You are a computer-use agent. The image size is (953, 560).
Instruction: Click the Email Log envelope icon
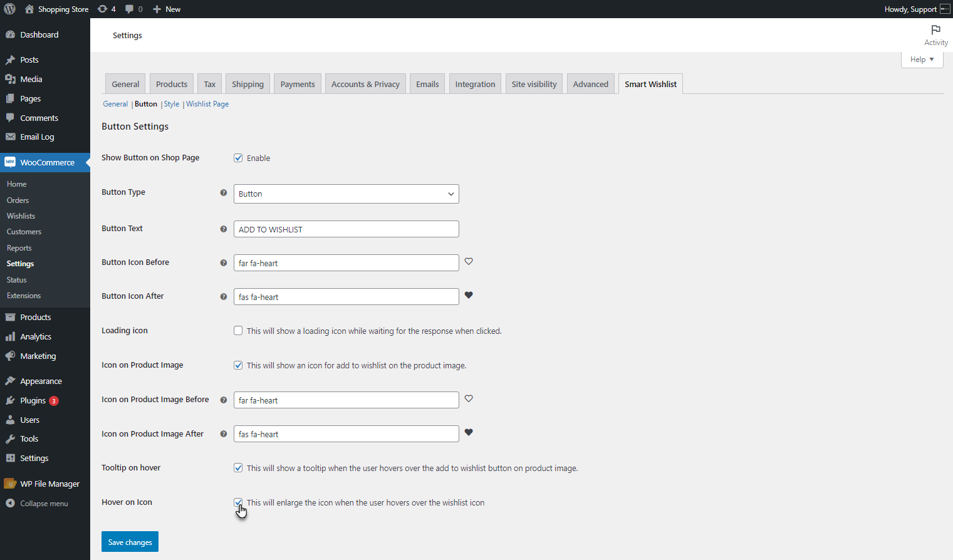pos(10,137)
